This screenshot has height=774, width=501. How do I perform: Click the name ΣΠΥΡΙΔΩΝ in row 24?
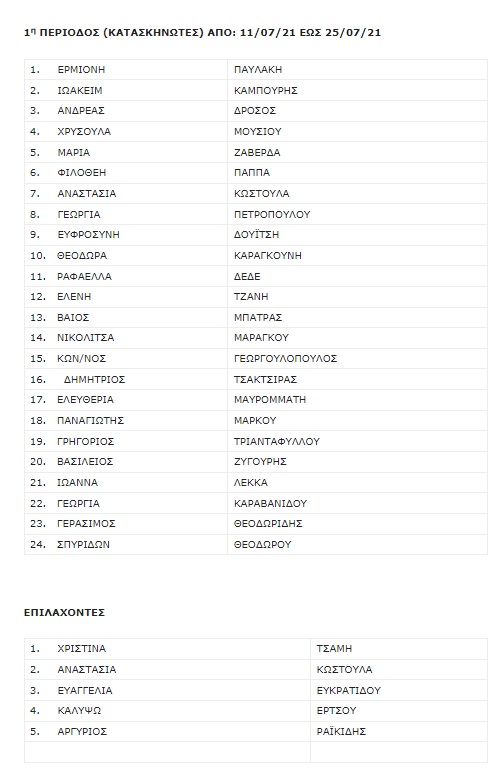pyautogui.click(x=83, y=544)
